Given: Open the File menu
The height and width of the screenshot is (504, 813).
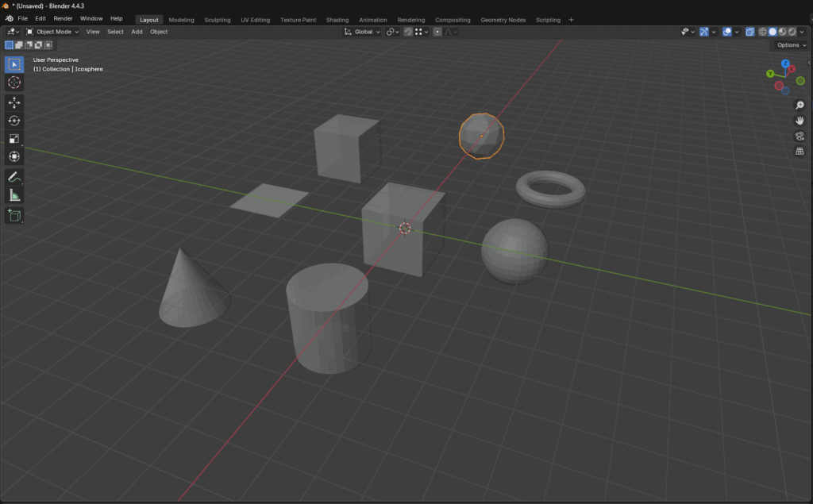Looking at the screenshot, I should [23, 19].
